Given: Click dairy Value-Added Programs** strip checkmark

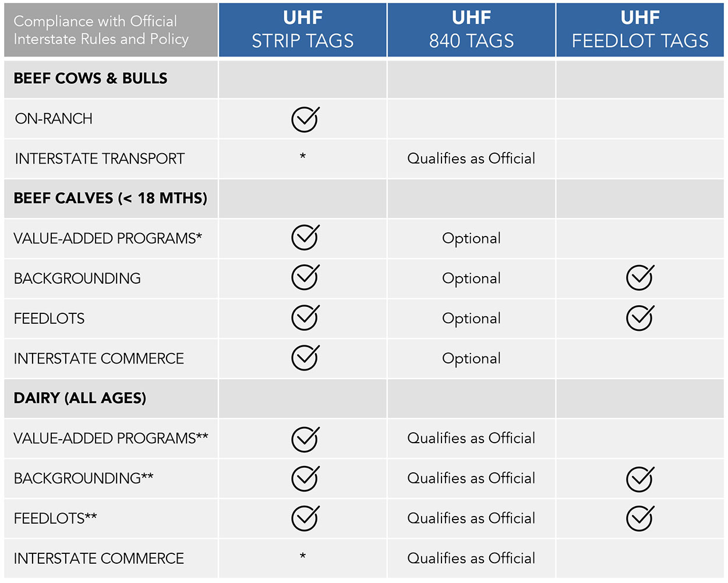Looking at the screenshot, I should click(x=305, y=439).
